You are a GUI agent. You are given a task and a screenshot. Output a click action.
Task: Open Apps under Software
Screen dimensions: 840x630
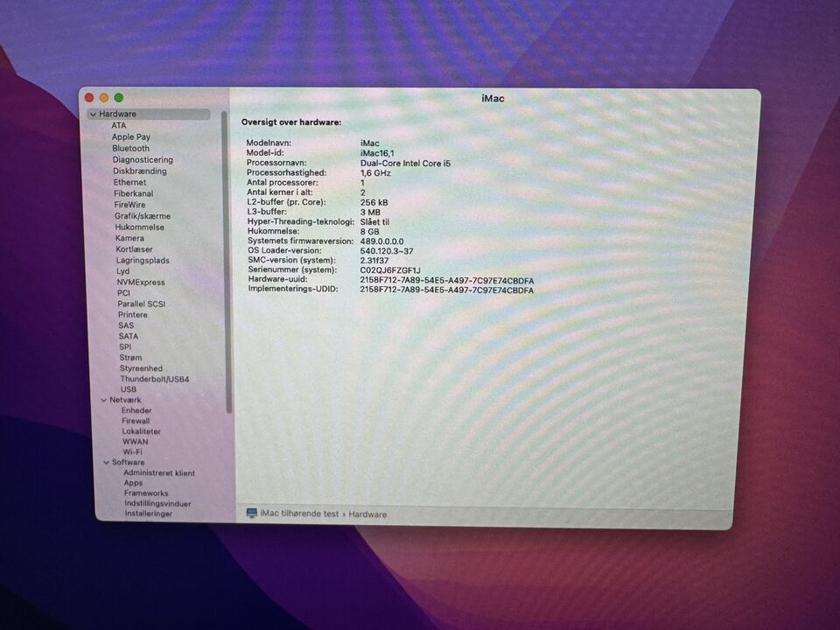[x=133, y=483]
